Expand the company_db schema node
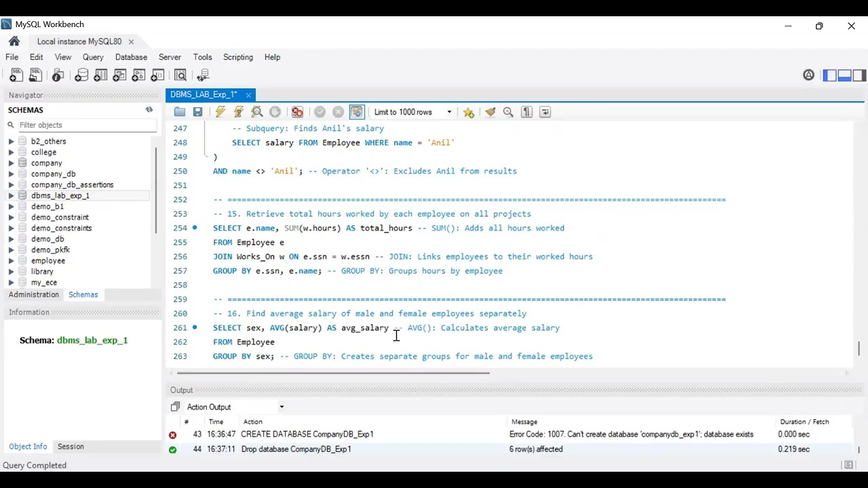 (x=11, y=174)
